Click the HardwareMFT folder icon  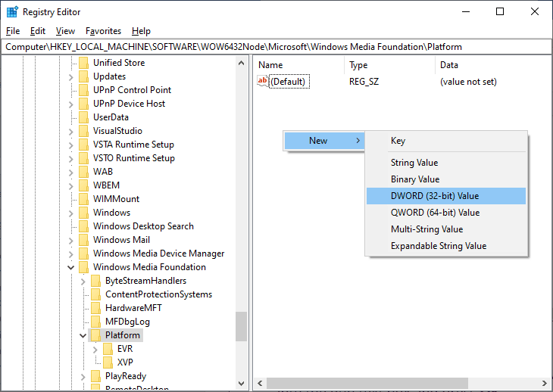pyautogui.click(x=95, y=308)
